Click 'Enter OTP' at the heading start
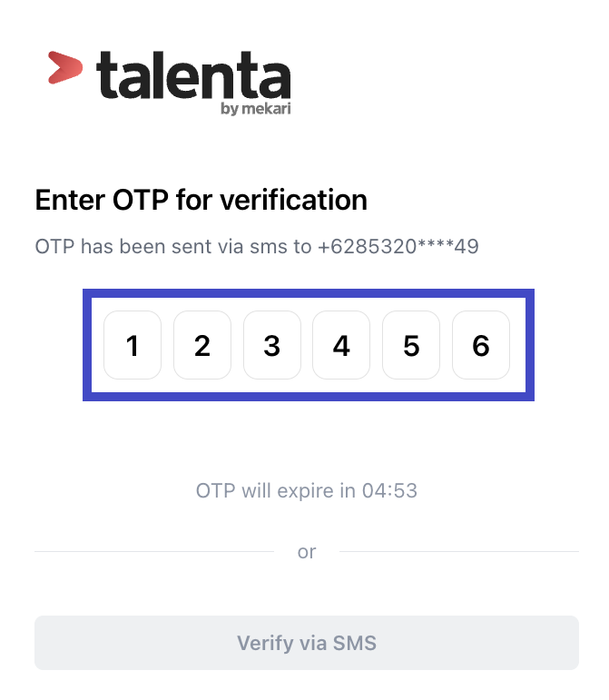Image resolution: width=609 pixels, height=700 pixels. tap(102, 200)
